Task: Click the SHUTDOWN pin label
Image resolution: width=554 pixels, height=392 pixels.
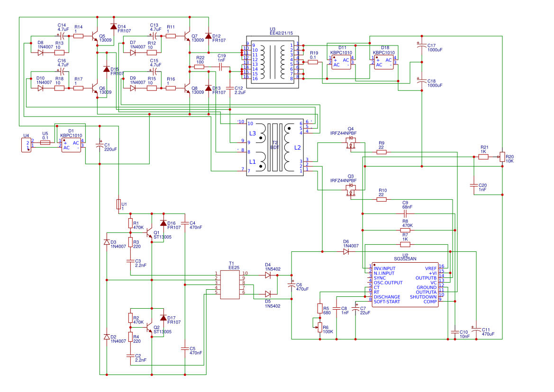Action: pos(423,297)
